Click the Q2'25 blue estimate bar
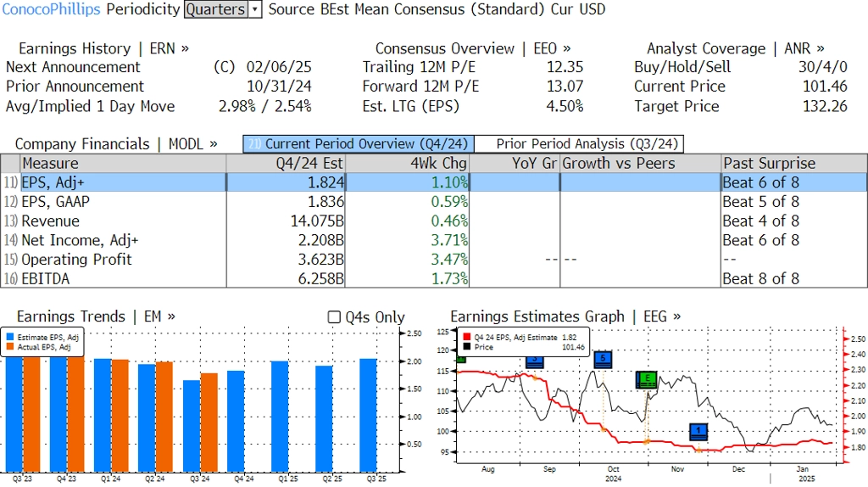 [x=324, y=418]
